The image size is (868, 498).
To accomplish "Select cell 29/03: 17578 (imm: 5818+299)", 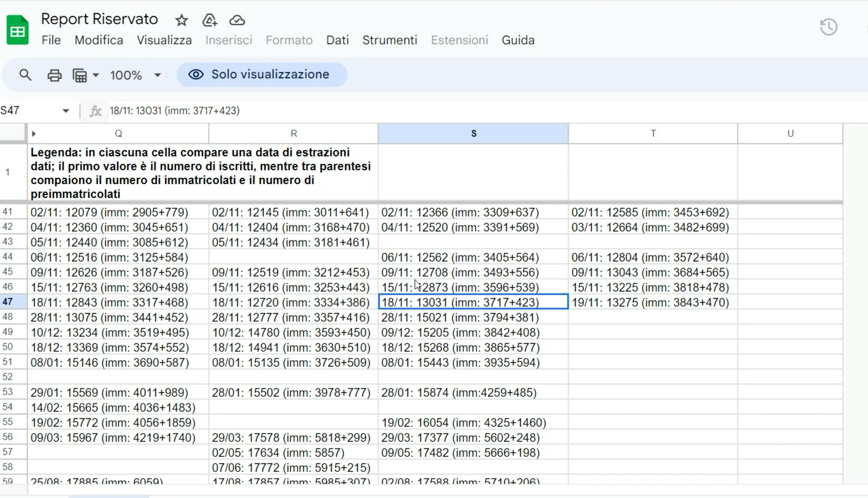I will coord(294,438).
